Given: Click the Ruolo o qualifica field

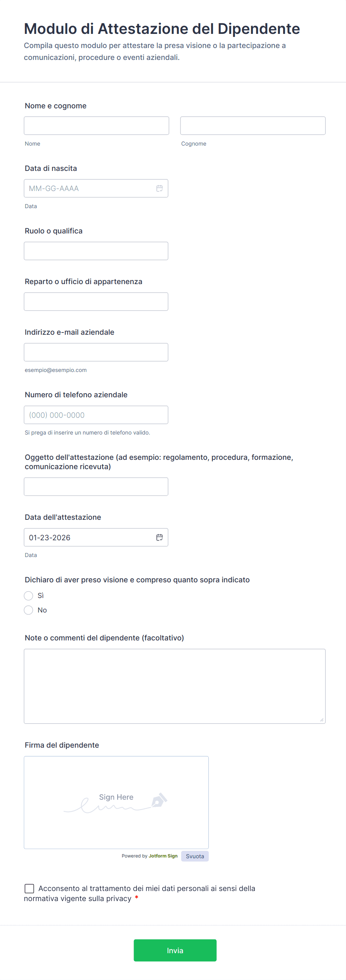Looking at the screenshot, I should (96, 251).
